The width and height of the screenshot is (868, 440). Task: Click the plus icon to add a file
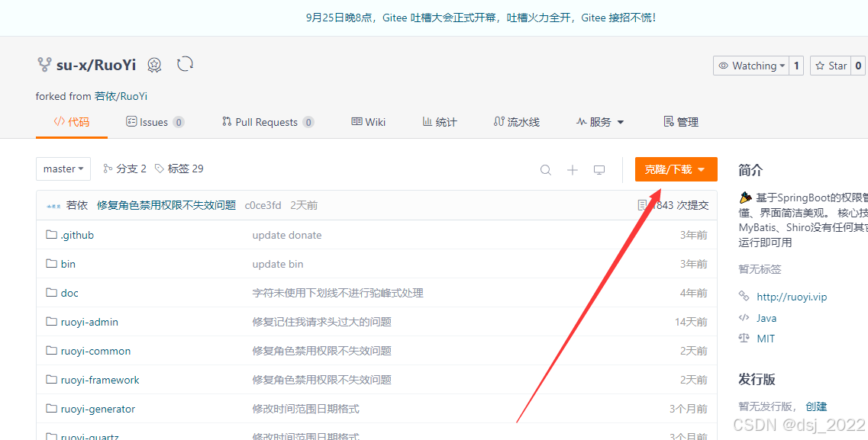573,170
